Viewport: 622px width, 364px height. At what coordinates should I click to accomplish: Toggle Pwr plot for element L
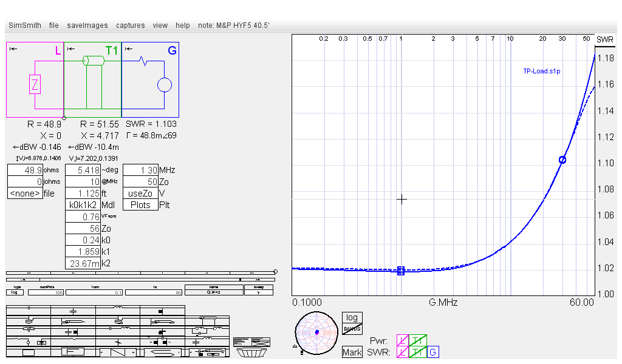coord(403,340)
